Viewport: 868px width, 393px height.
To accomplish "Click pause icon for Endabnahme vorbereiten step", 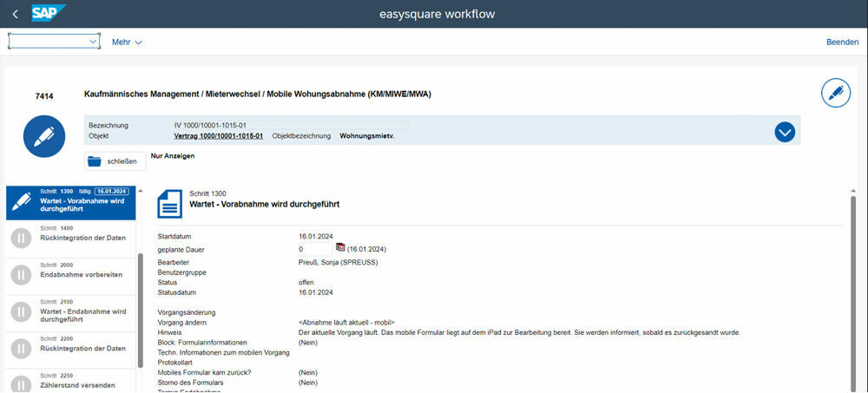I will point(21,273).
